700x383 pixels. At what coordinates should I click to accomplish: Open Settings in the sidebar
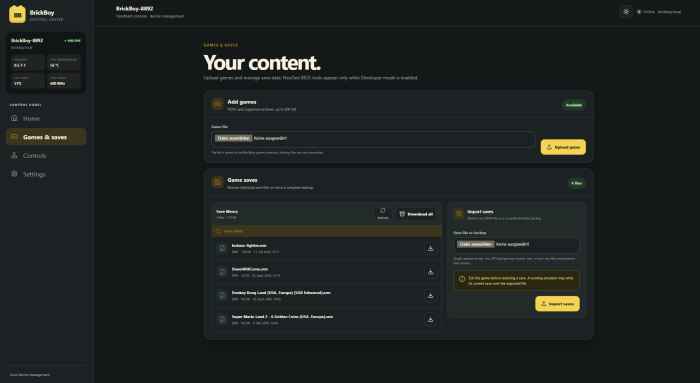click(x=46, y=174)
